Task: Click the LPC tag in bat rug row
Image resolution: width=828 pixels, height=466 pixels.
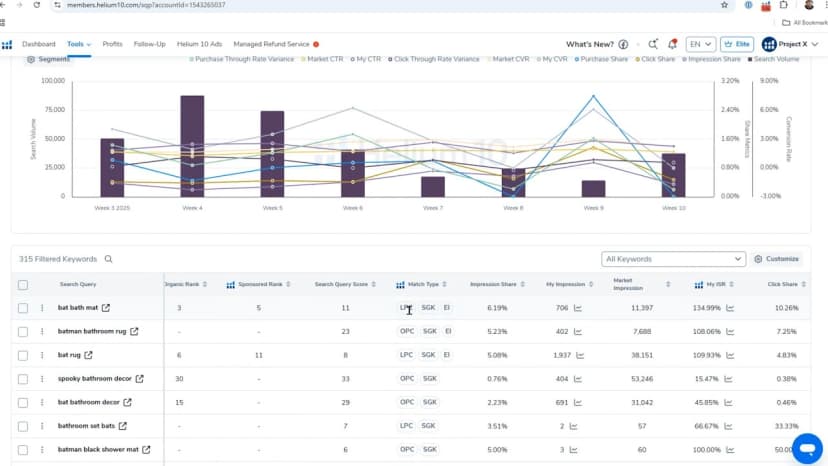Action: (406, 355)
